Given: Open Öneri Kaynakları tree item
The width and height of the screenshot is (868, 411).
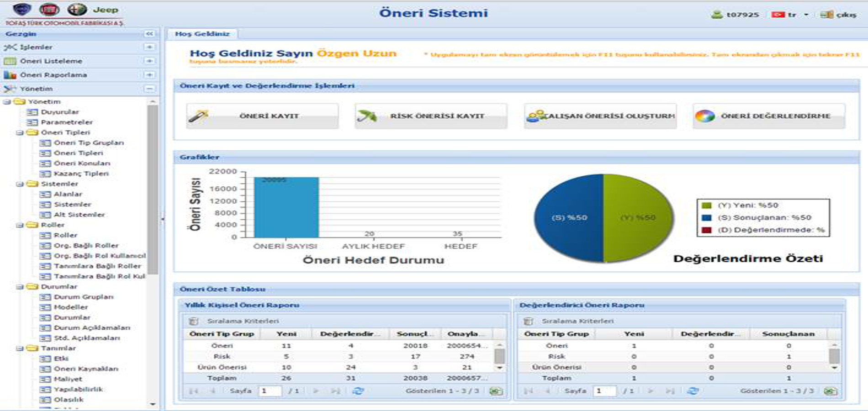Looking at the screenshot, I should pyautogui.click(x=86, y=369).
